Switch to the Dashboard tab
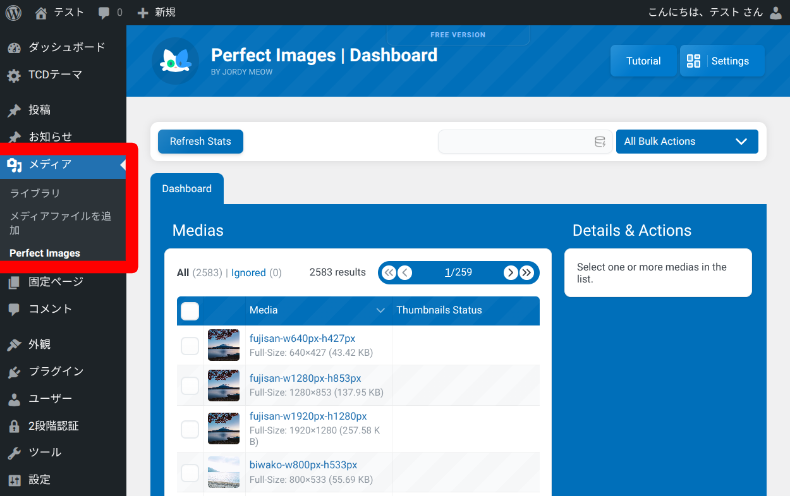790x496 pixels. (187, 189)
